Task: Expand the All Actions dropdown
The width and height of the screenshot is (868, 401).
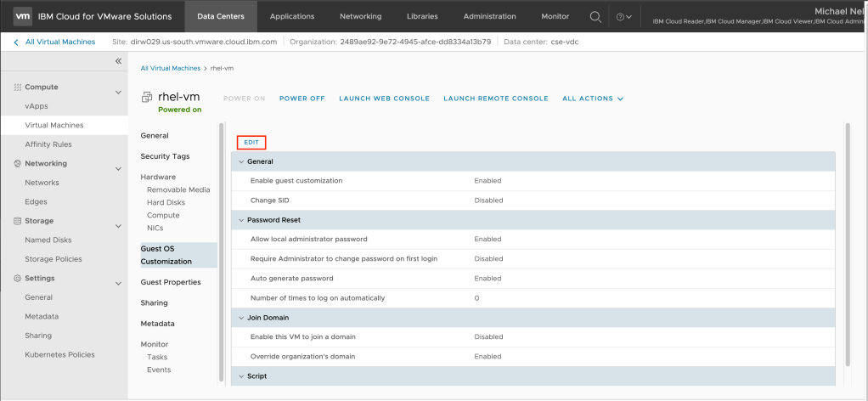Action: pyautogui.click(x=593, y=99)
